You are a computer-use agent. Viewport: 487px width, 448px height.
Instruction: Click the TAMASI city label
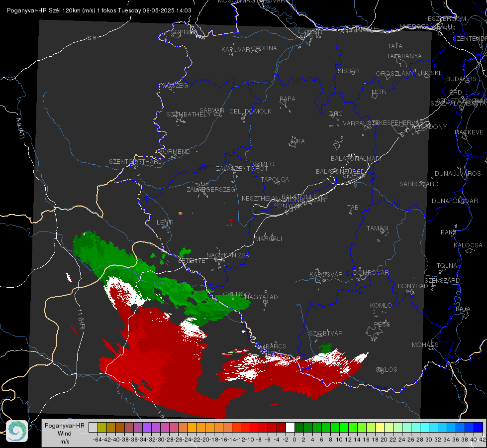point(378,228)
